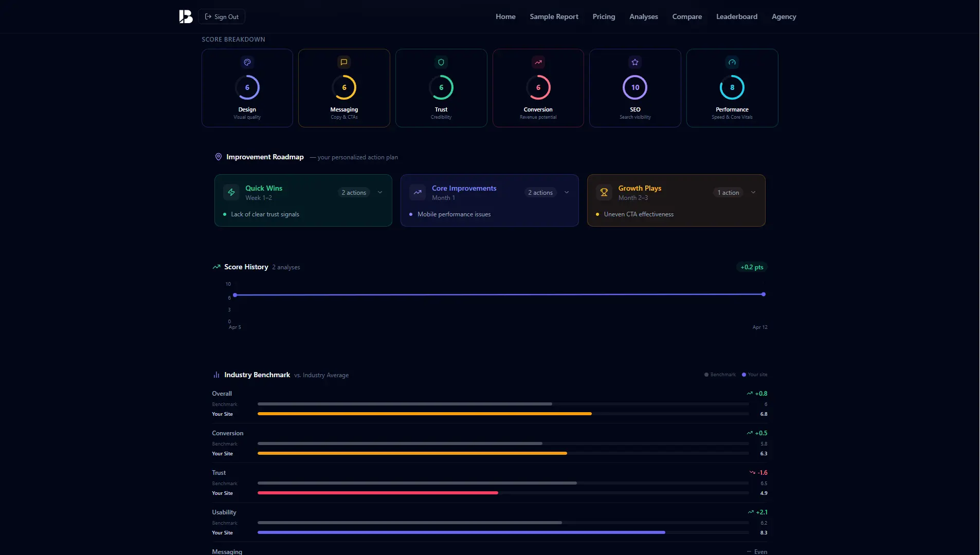The width and height of the screenshot is (980, 555).
Task: Click the 2 actions badge in Core Improvements
Action: coord(540,193)
